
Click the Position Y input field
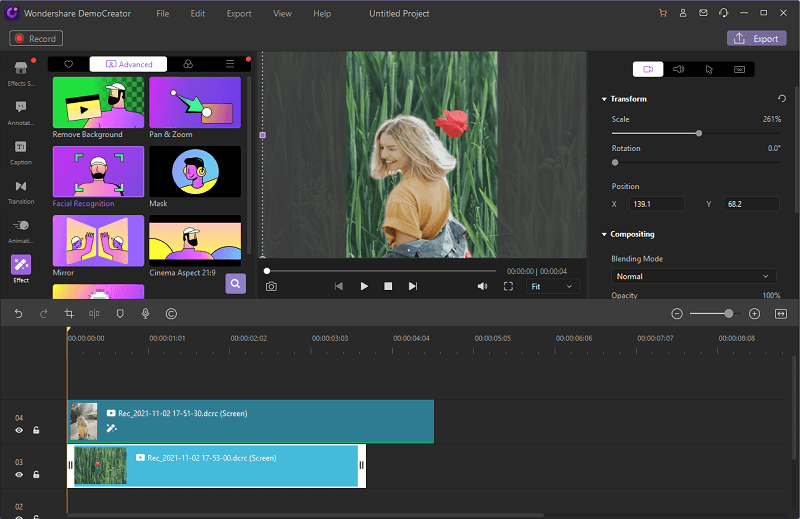point(751,204)
